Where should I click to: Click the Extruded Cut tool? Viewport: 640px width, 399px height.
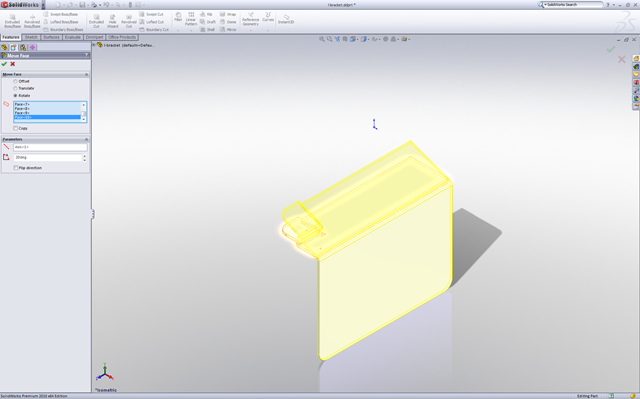click(x=96, y=21)
